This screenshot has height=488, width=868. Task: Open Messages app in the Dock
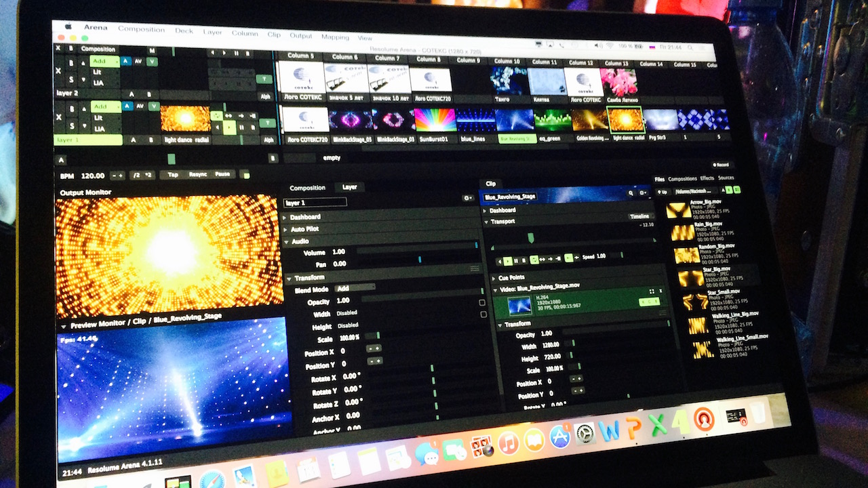tap(426, 454)
